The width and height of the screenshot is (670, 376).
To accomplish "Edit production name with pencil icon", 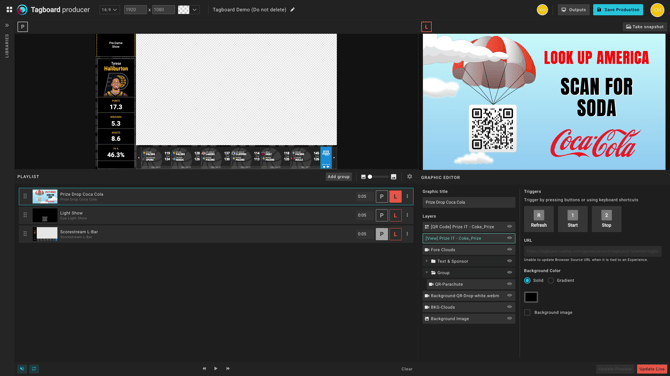I will click(x=293, y=9).
